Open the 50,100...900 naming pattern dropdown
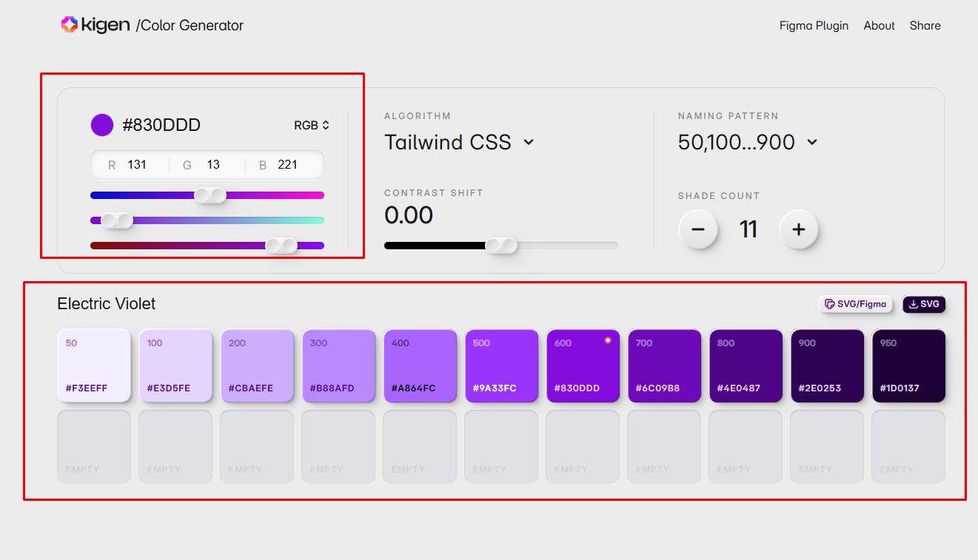Screen dimensions: 978x560 tap(748, 142)
